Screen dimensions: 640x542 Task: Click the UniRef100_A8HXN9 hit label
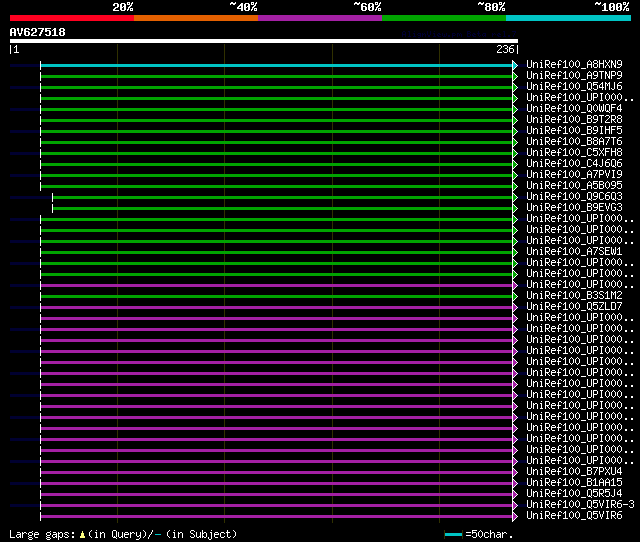574,64
